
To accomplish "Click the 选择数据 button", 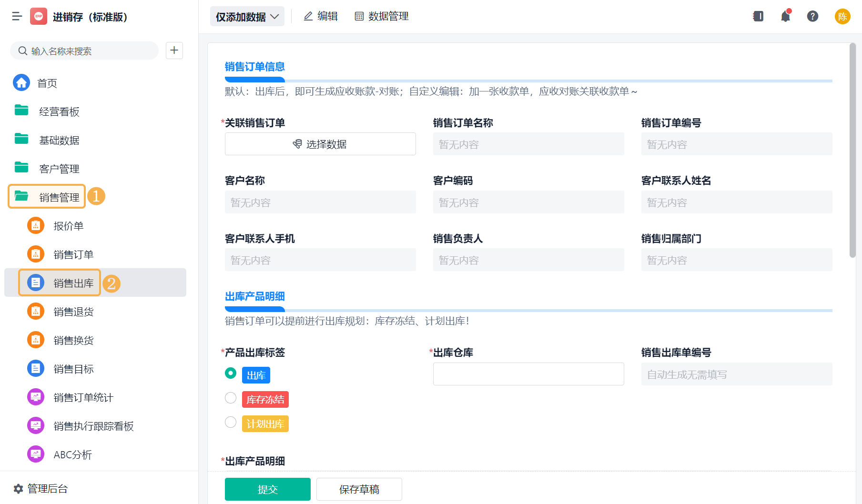I will 320,144.
